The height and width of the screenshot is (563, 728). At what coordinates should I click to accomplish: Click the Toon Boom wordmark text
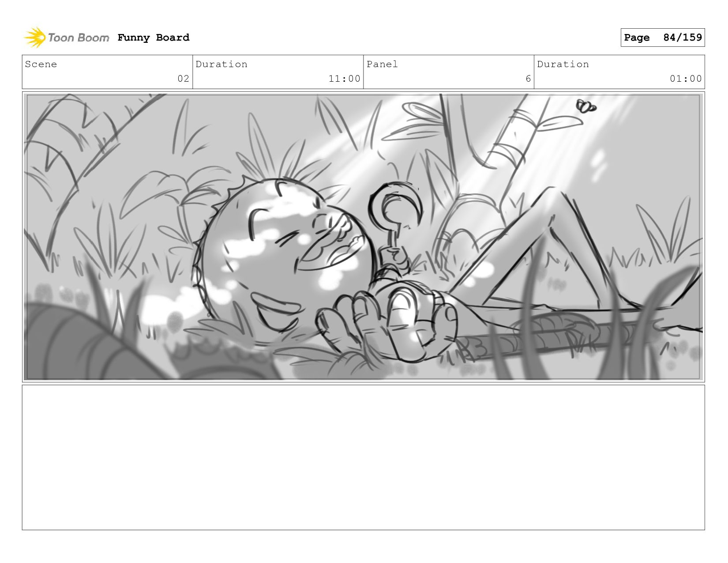[78, 38]
